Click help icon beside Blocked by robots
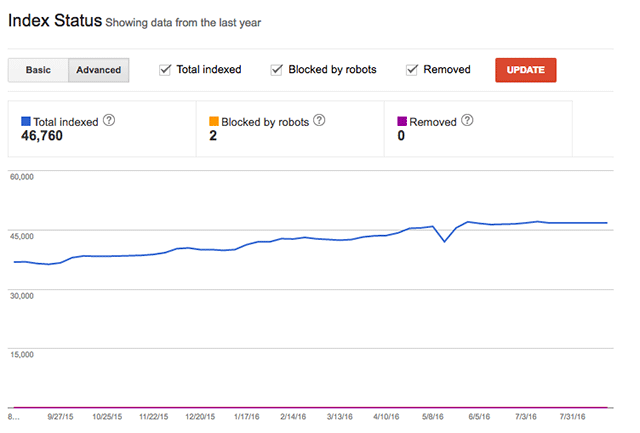Viewport: 640px width, 433px height. (x=320, y=121)
